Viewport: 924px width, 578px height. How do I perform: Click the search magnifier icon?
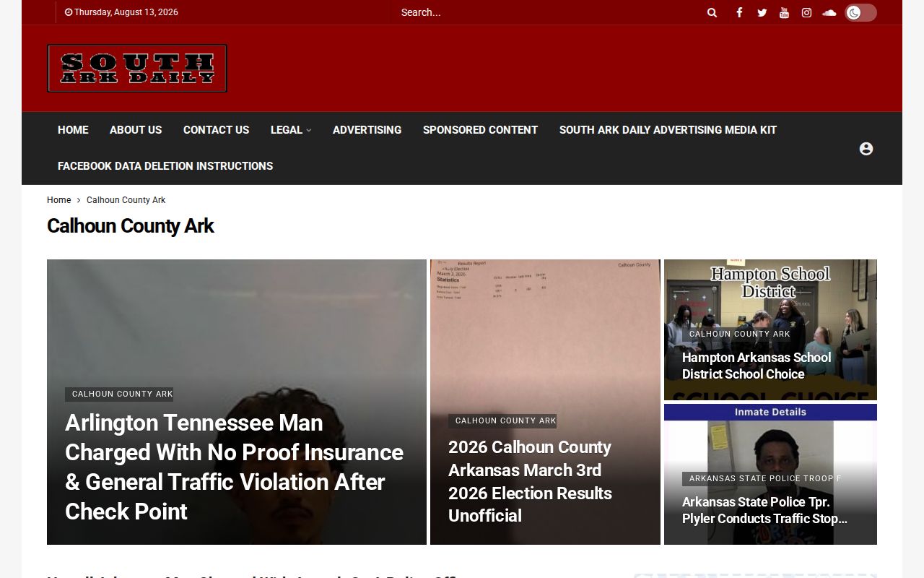(x=712, y=12)
